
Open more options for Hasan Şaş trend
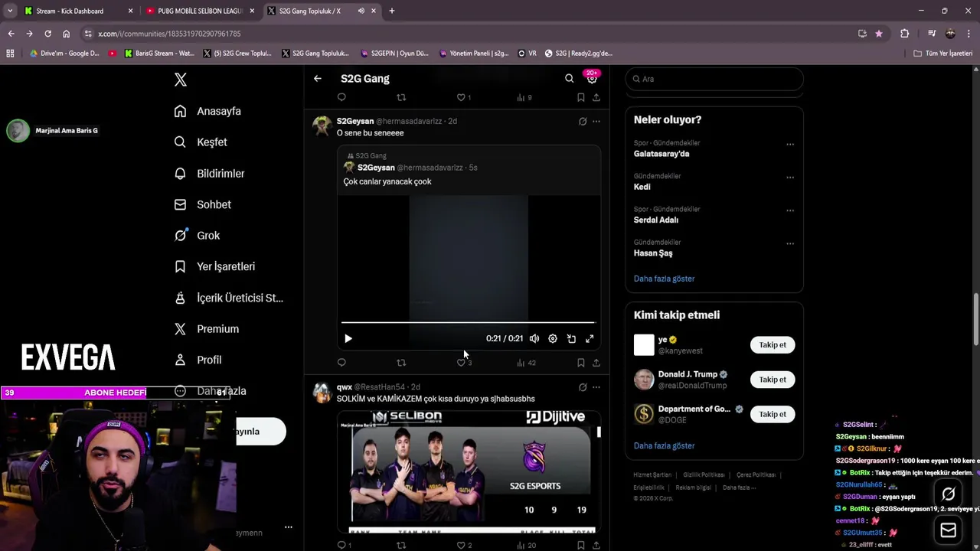tap(790, 244)
